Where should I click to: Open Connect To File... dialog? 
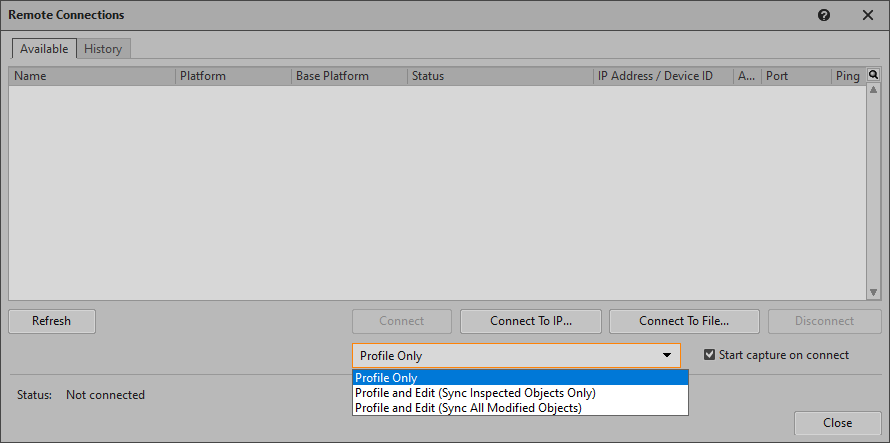point(684,321)
